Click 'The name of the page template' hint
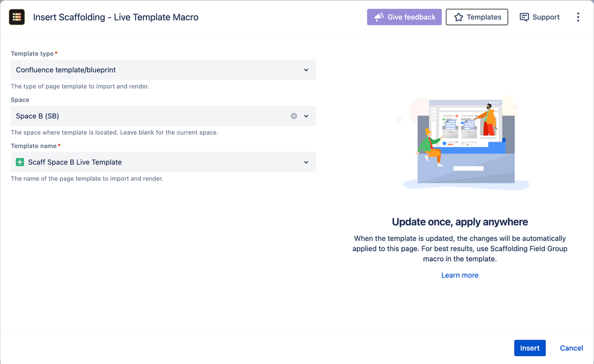This screenshot has height=364, width=594. pyautogui.click(x=87, y=178)
